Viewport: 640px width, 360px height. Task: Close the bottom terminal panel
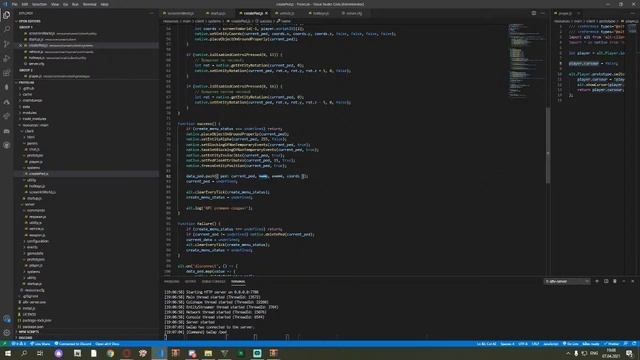[633, 281]
